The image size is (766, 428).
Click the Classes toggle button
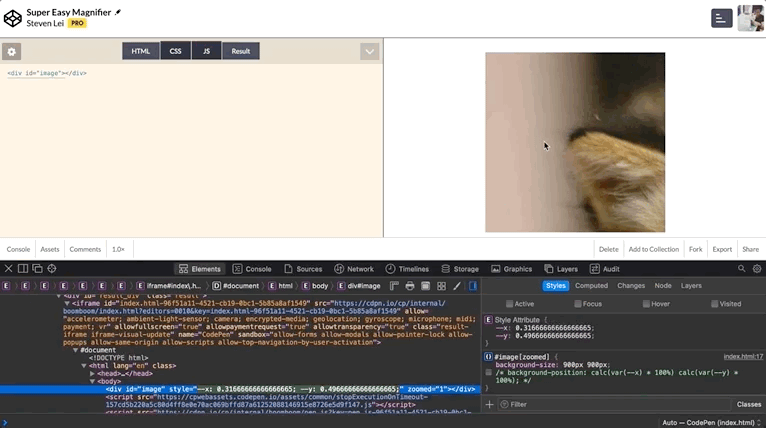coord(749,404)
